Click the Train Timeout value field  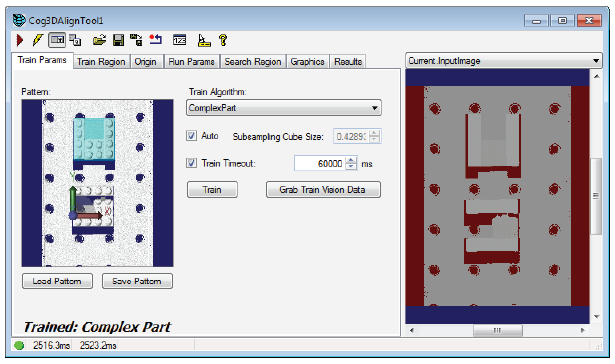click(x=320, y=163)
